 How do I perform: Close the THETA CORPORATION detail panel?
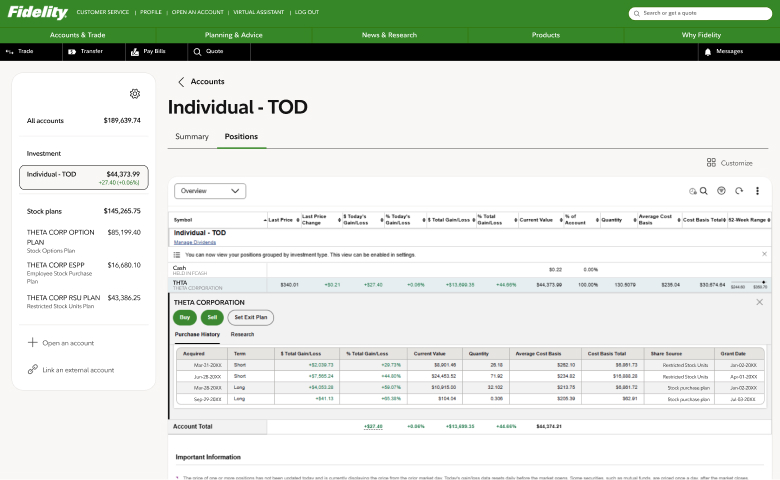(759, 302)
